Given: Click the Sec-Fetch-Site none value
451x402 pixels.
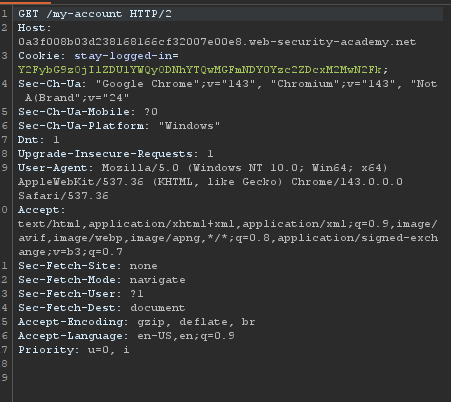Looking at the screenshot, I should point(143,266).
